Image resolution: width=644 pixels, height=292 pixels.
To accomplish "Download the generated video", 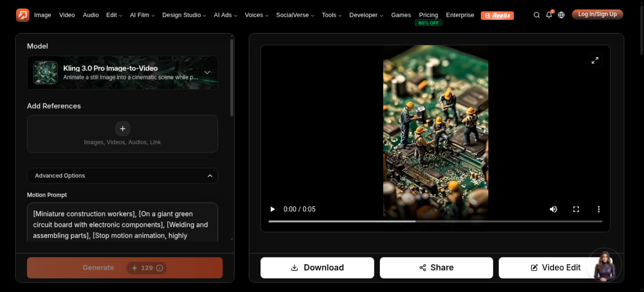I will (317, 268).
